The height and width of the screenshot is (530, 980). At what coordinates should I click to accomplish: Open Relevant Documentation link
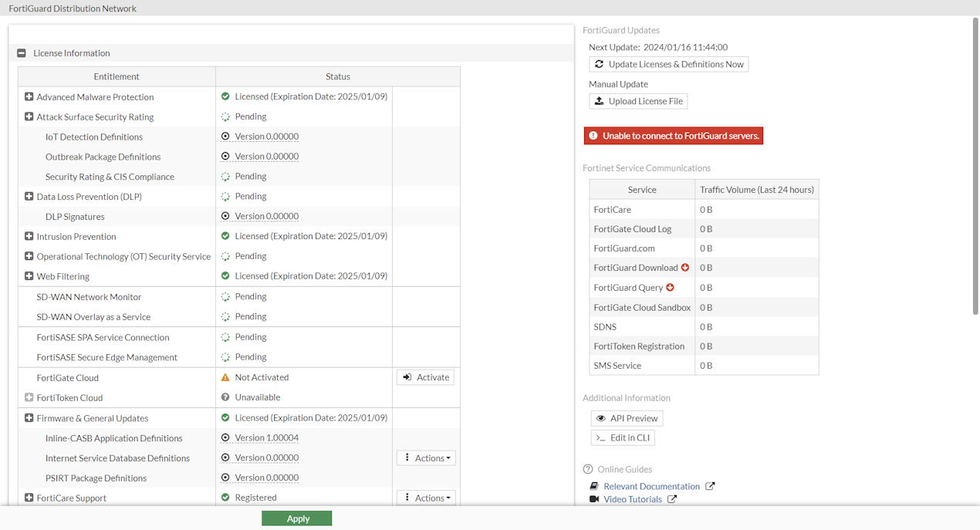click(651, 486)
